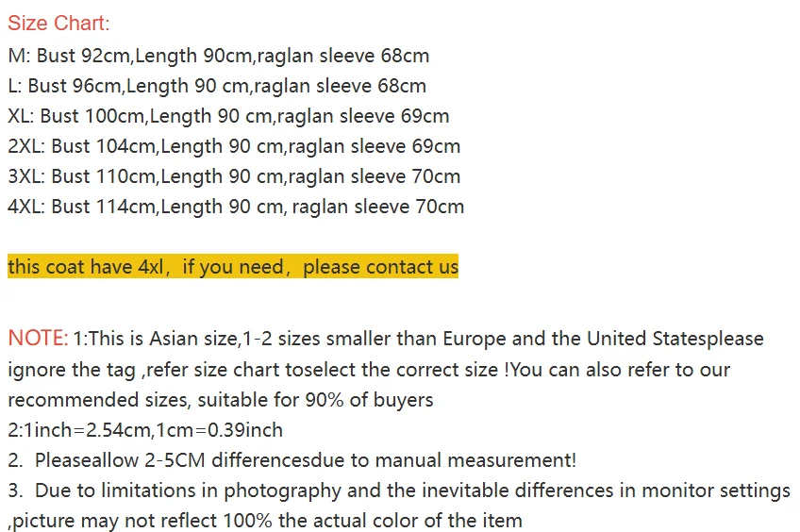This screenshot has height=532, width=800.
Task: Click the red "NOTE:" label
Action: click(38, 339)
